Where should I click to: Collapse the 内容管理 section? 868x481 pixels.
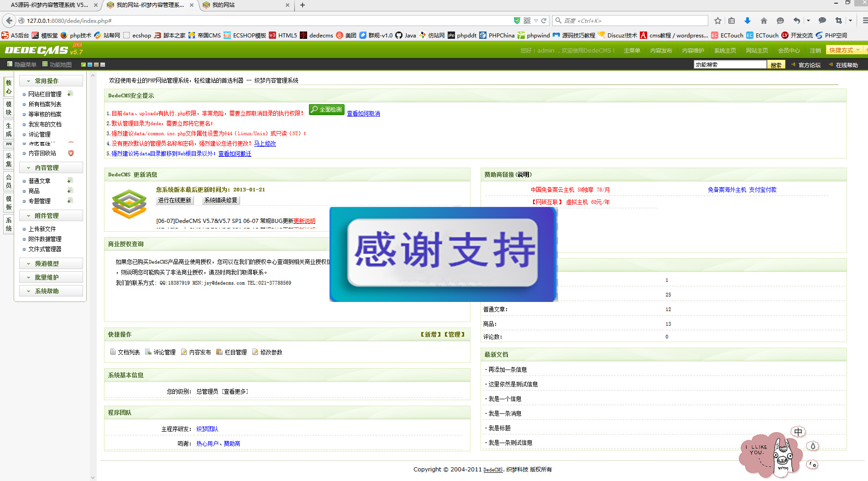click(51, 168)
